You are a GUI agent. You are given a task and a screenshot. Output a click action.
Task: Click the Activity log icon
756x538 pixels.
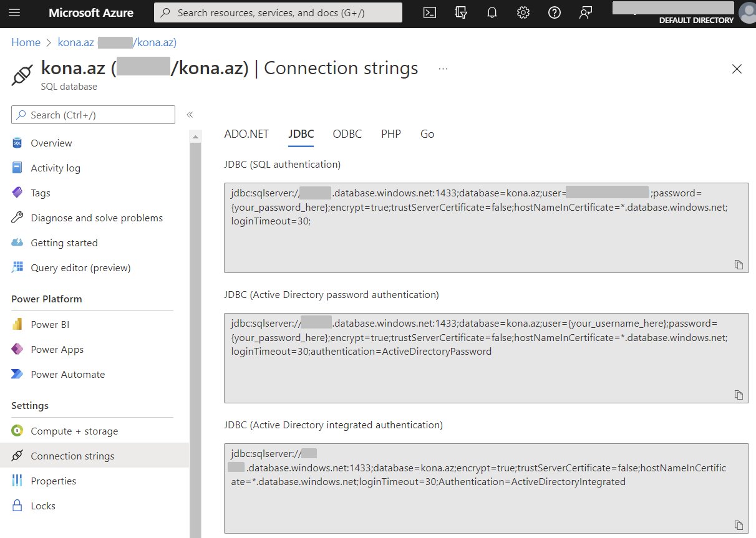coord(17,168)
